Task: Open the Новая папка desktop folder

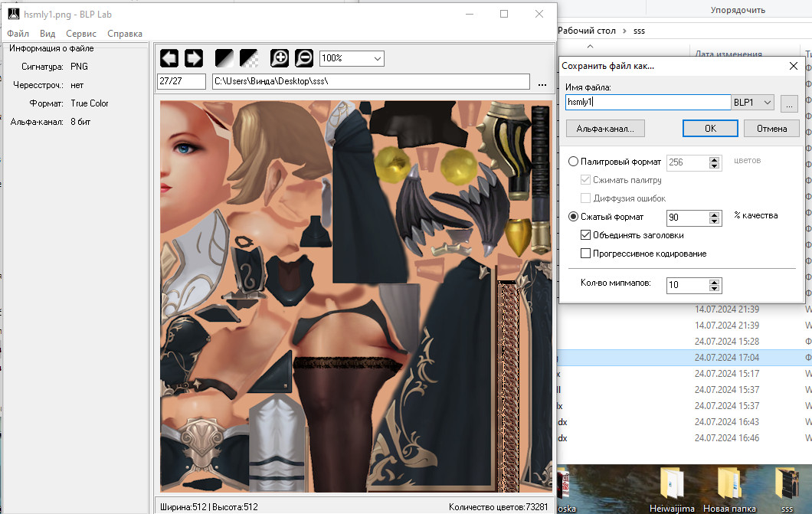Action: coord(729,489)
